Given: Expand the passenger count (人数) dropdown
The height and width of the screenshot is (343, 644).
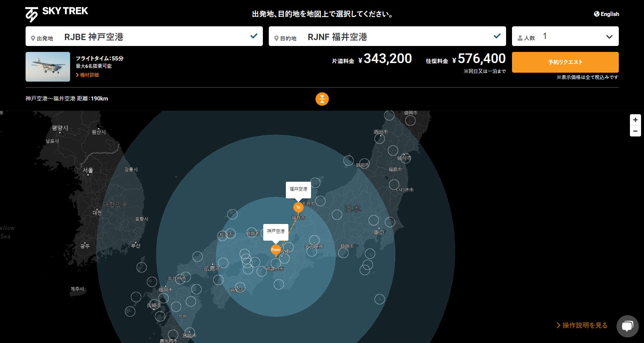Looking at the screenshot, I should click(x=565, y=36).
